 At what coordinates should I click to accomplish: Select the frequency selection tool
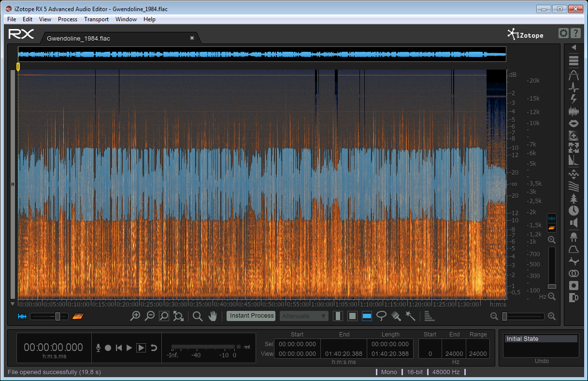click(367, 316)
